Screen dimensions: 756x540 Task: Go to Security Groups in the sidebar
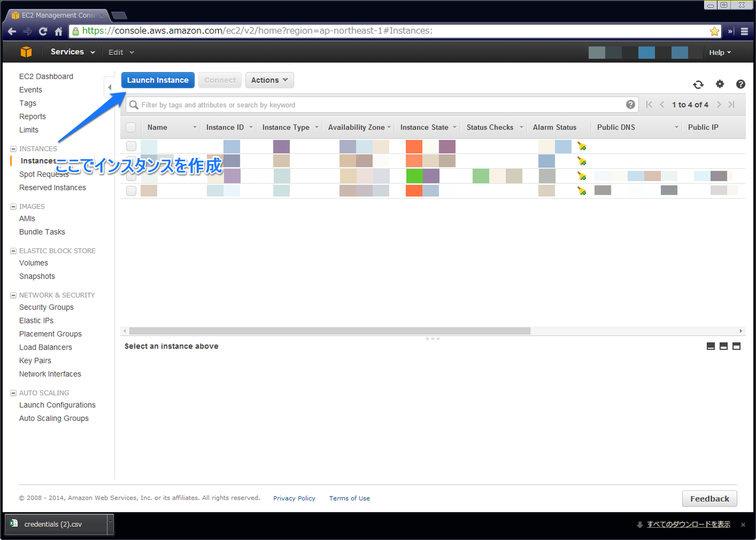[47, 307]
